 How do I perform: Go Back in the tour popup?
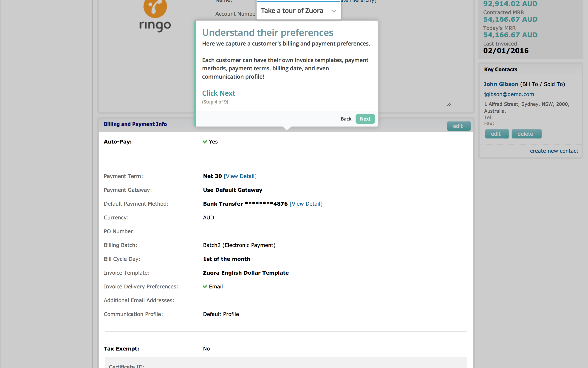click(346, 119)
